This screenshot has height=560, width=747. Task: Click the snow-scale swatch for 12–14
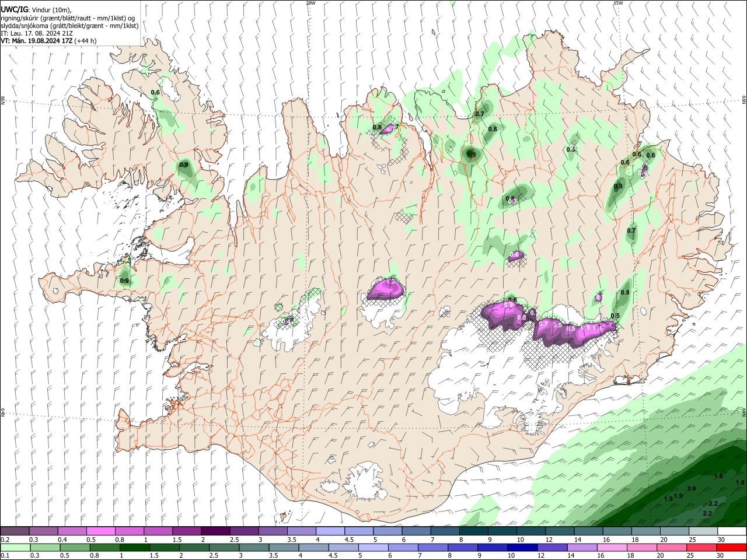pyautogui.click(x=560, y=531)
